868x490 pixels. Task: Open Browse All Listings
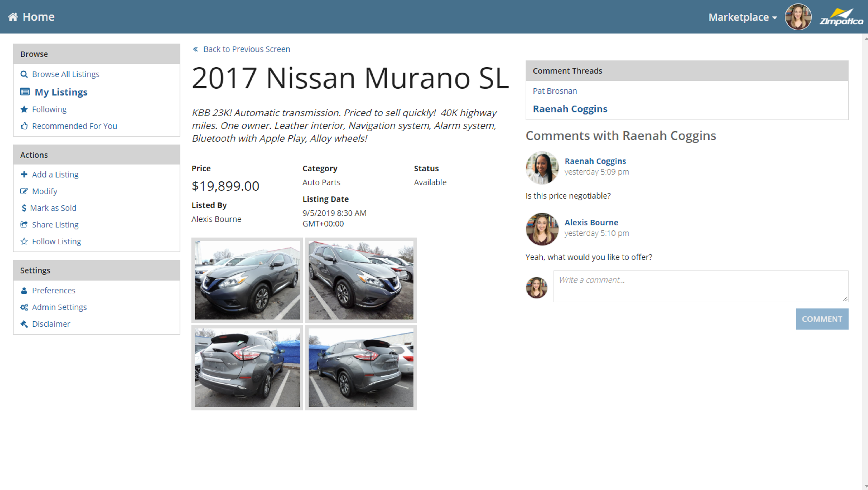pos(65,74)
